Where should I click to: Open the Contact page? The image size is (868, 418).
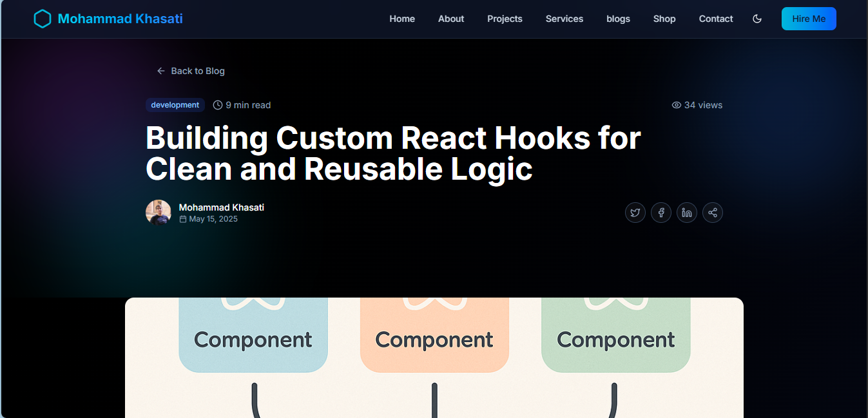coord(716,19)
